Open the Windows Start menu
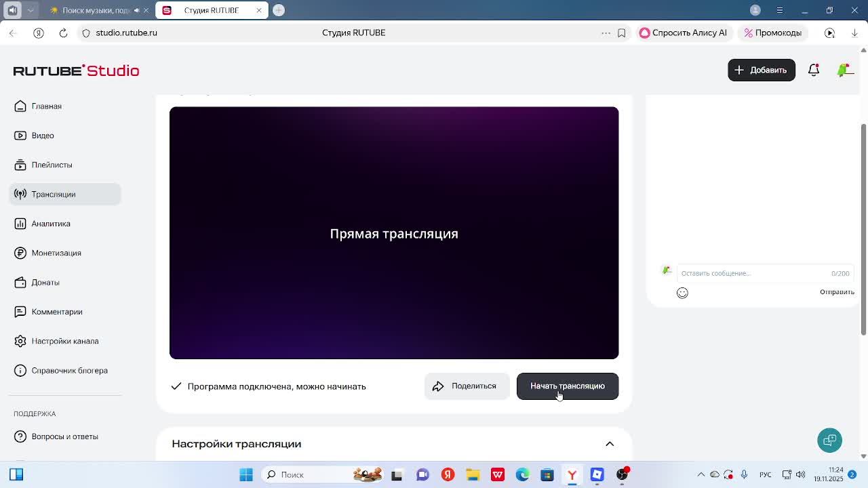868x488 pixels. point(246,474)
